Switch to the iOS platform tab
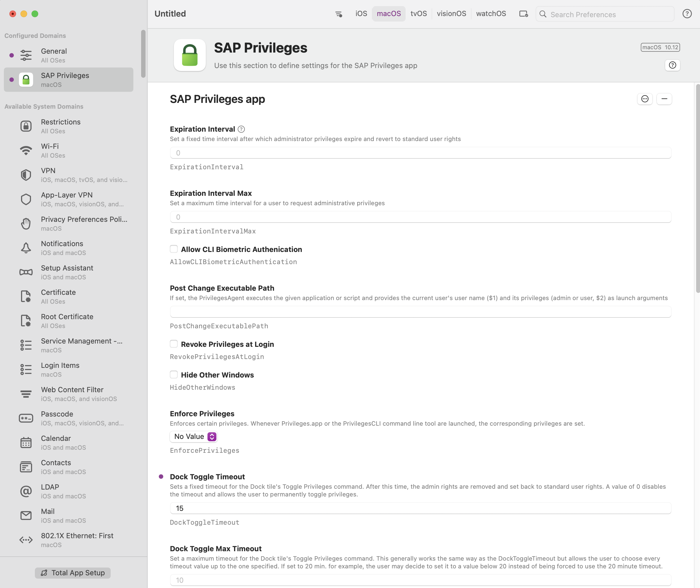 click(x=361, y=14)
